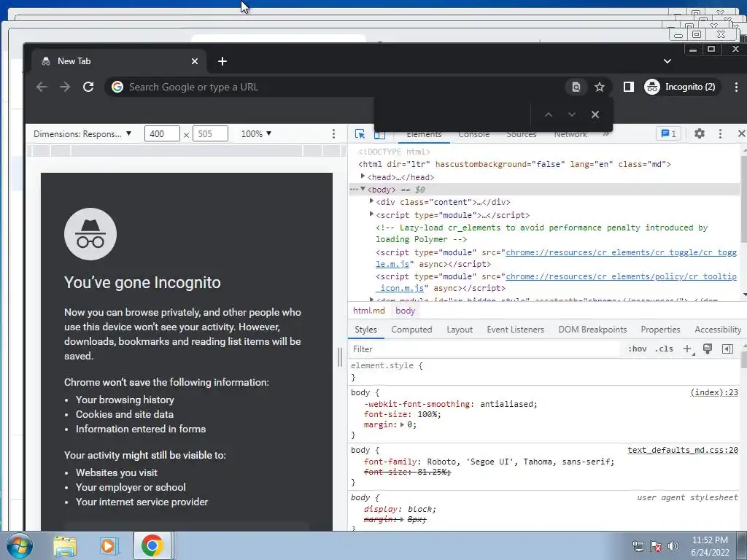Collapse the body element node

[x=363, y=189]
